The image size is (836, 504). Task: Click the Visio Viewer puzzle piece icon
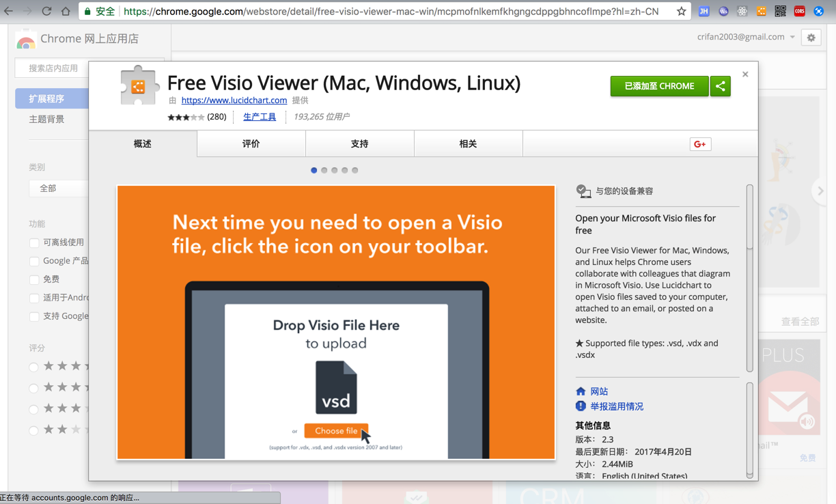click(139, 85)
